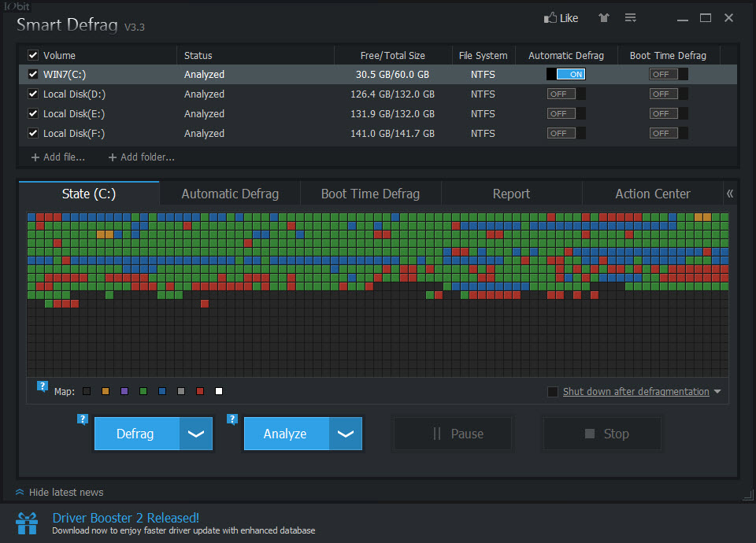Click the white map legend swatch
Viewport: 756px width, 543px height.
pos(219,391)
